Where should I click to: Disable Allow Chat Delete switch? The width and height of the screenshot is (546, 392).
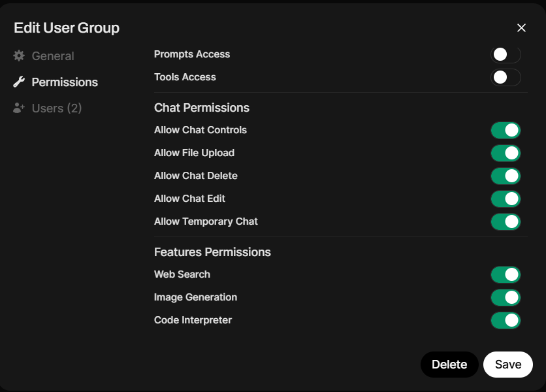[506, 176]
